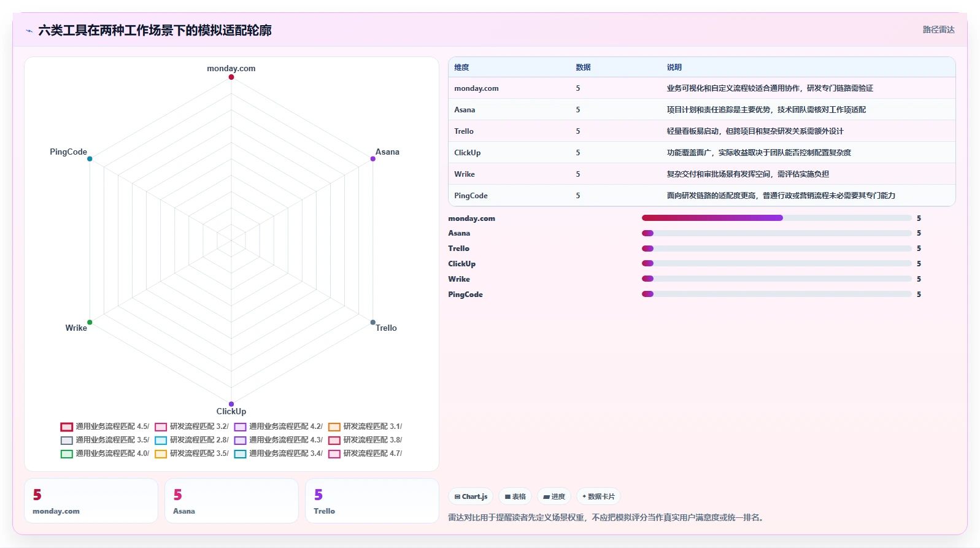Toggle legend 通用业务流程匹配 4.5
The image size is (980, 548).
(x=105, y=426)
